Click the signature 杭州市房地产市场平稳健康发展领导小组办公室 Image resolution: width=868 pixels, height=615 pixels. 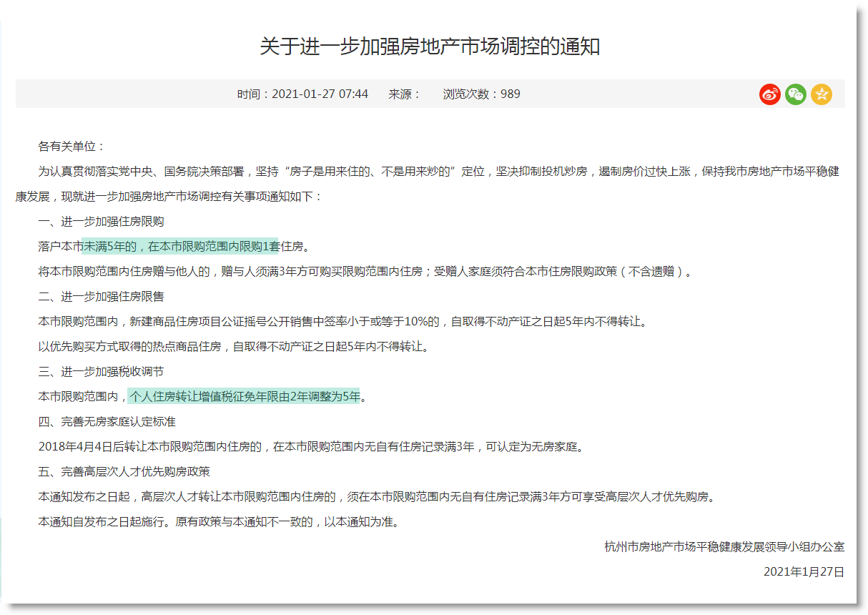[x=724, y=547]
